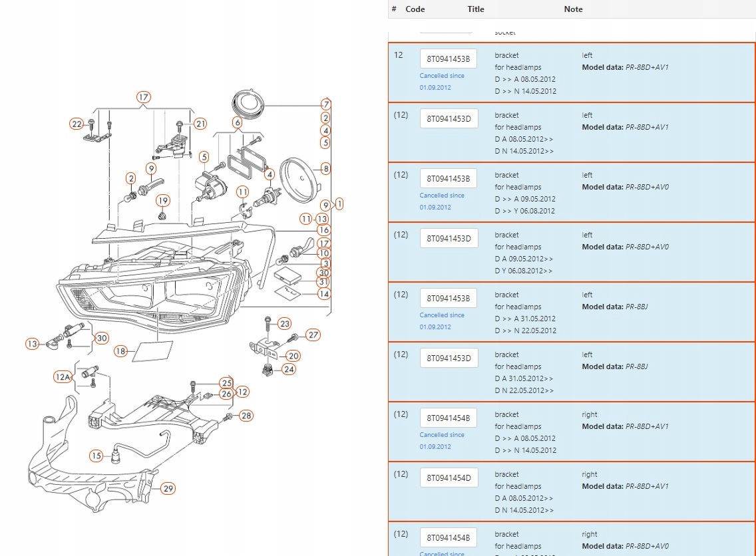Select callout 22 in the headlamp diagram
Image resolution: width=756 pixels, height=556 pixels.
point(77,124)
